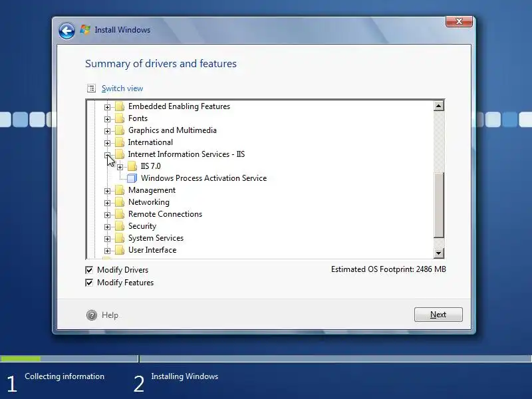Click the Windows flag logo icon
This screenshot has width=532, height=399.
click(85, 30)
